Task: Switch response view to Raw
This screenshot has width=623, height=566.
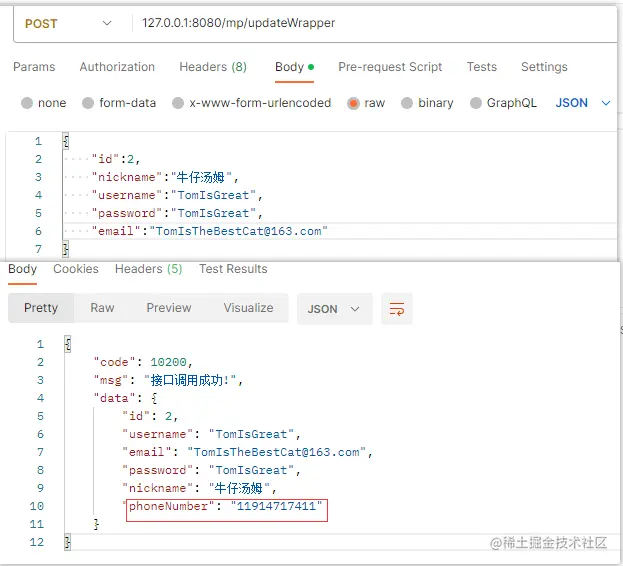Action: click(x=102, y=308)
